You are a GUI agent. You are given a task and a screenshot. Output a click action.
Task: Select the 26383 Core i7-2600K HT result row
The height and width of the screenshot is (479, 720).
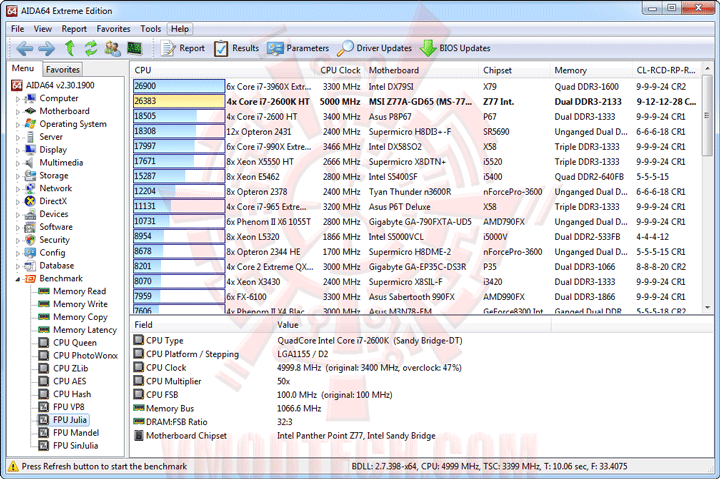click(417, 101)
